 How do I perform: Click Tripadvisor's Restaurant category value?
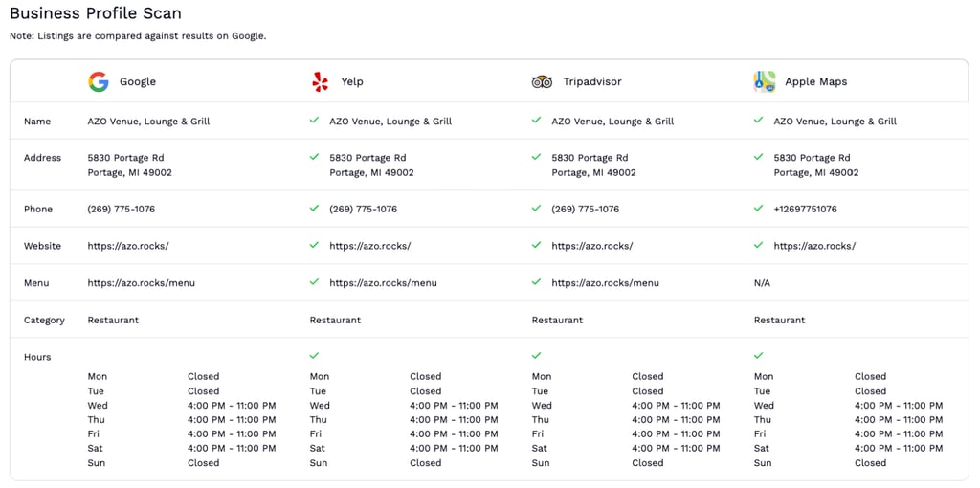click(557, 320)
